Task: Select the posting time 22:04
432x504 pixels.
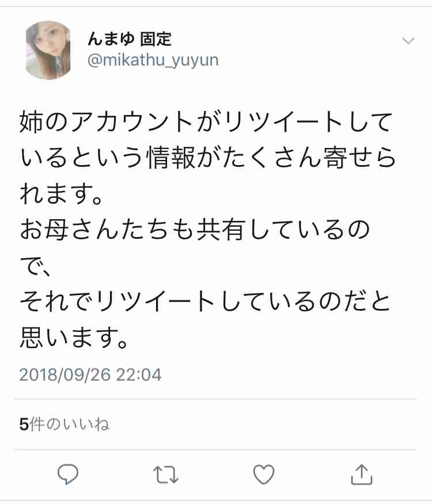Action: 138,375
